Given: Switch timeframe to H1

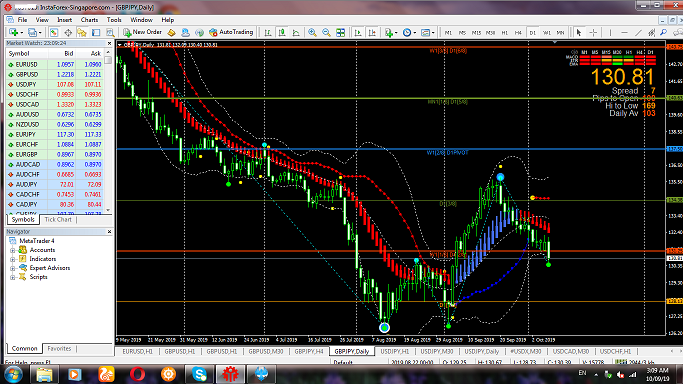Looking at the screenshot, I should click(x=504, y=33).
